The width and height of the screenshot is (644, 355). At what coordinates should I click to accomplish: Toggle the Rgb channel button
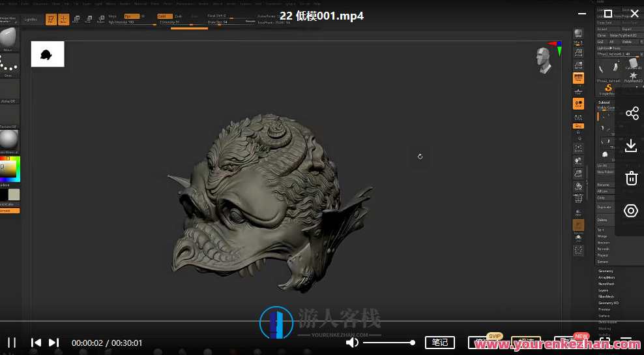[x=132, y=16]
